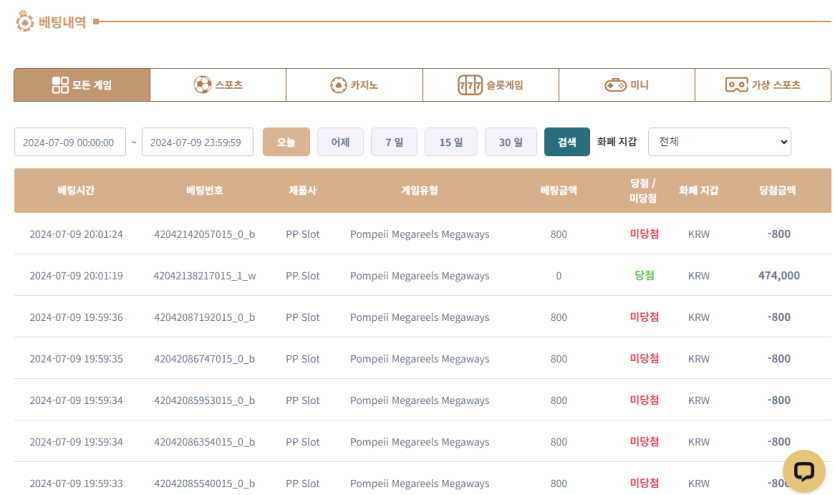Screen dimensions: 835x495
Task: Select the 15 일 date range button
Action: (x=451, y=142)
